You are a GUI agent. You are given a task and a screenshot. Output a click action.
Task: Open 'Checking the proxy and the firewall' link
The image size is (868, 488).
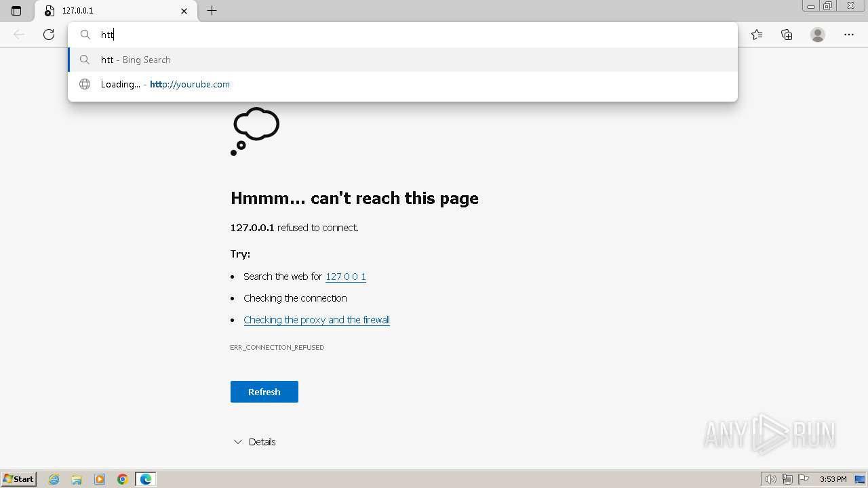point(317,320)
